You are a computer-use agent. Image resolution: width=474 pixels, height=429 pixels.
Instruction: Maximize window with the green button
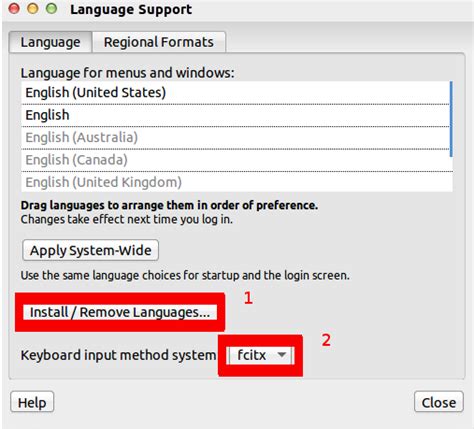51,8
